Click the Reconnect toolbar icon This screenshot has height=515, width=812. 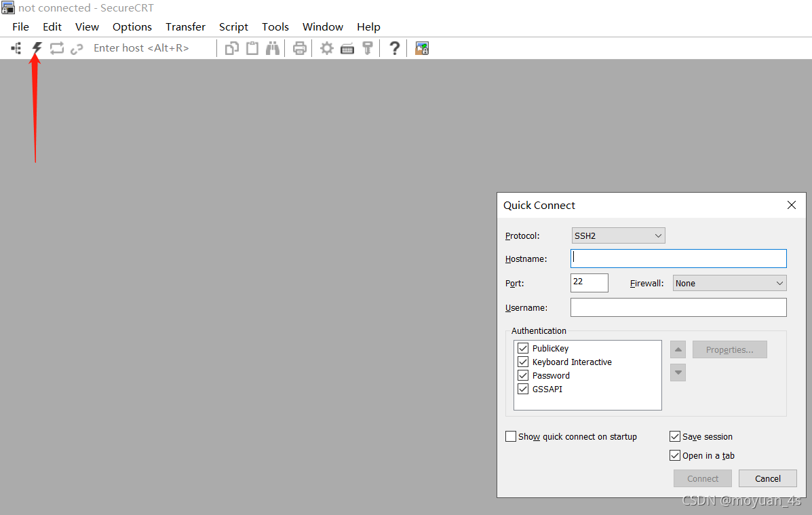pyautogui.click(x=56, y=48)
